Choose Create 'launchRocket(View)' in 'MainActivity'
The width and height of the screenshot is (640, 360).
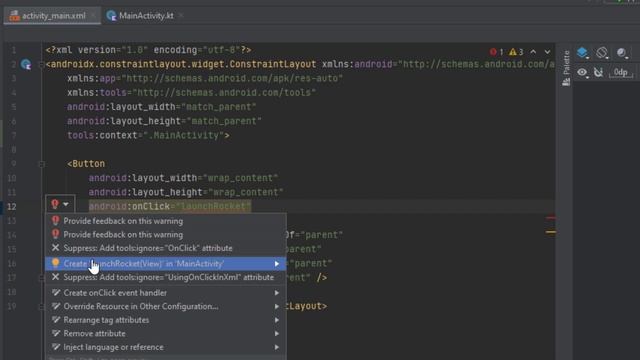(166, 264)
